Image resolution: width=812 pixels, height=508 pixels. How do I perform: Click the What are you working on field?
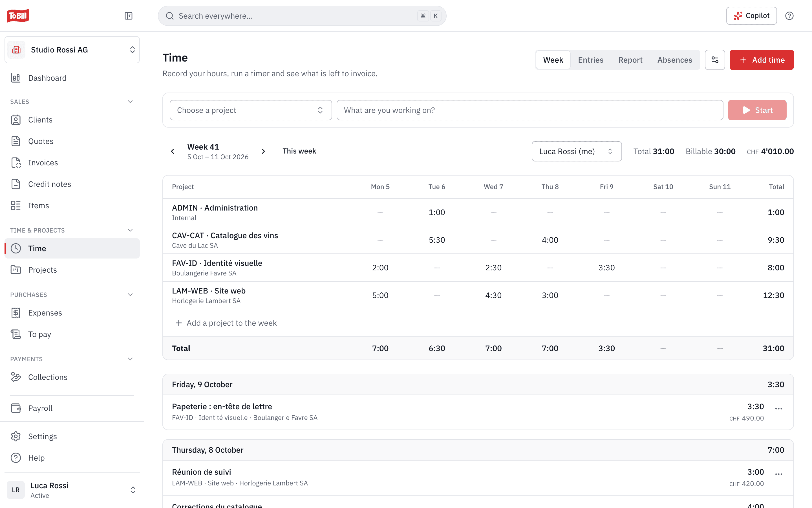[530, 110]
